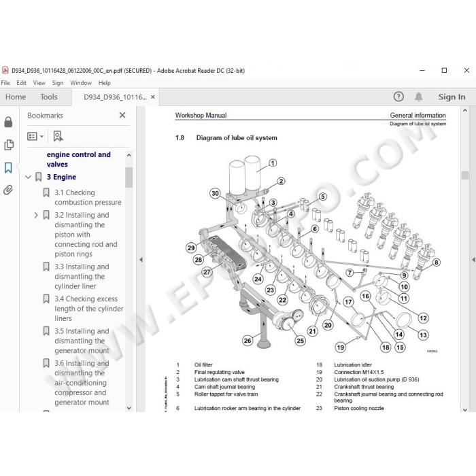This screenshot has height=476, width=476.
Task: Click legend entry 'Piston cooling nozzle'
Action: [x=359, y=408]
